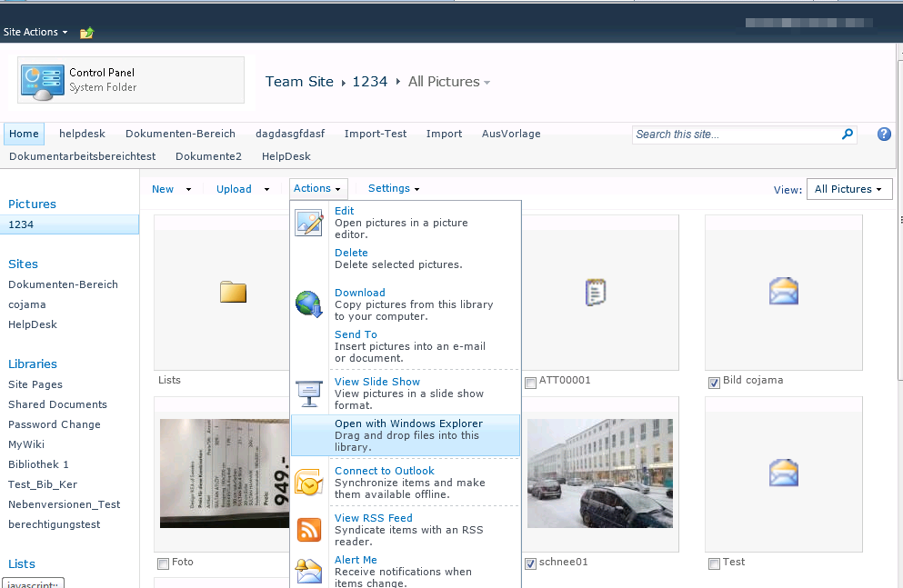Click the Edit picture editor icon
This screenshot has width=903, height=588.
308,223
